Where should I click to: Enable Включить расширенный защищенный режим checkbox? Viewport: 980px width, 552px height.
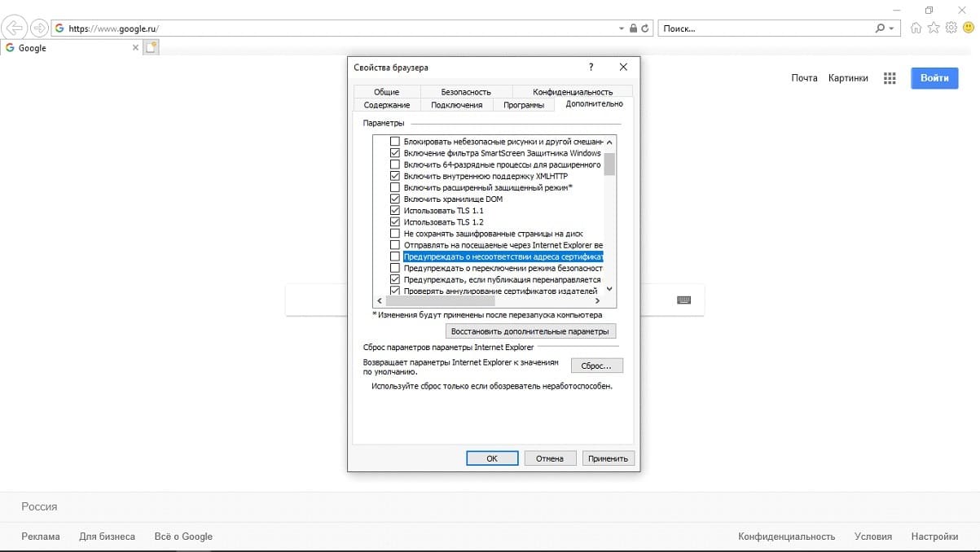[x=396, y=187]
